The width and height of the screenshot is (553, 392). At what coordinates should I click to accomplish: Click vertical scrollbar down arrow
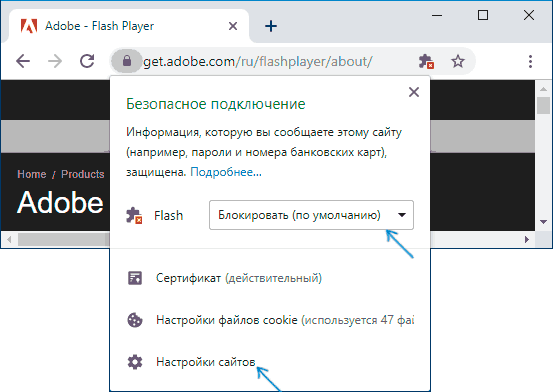[x=543, y=222]
